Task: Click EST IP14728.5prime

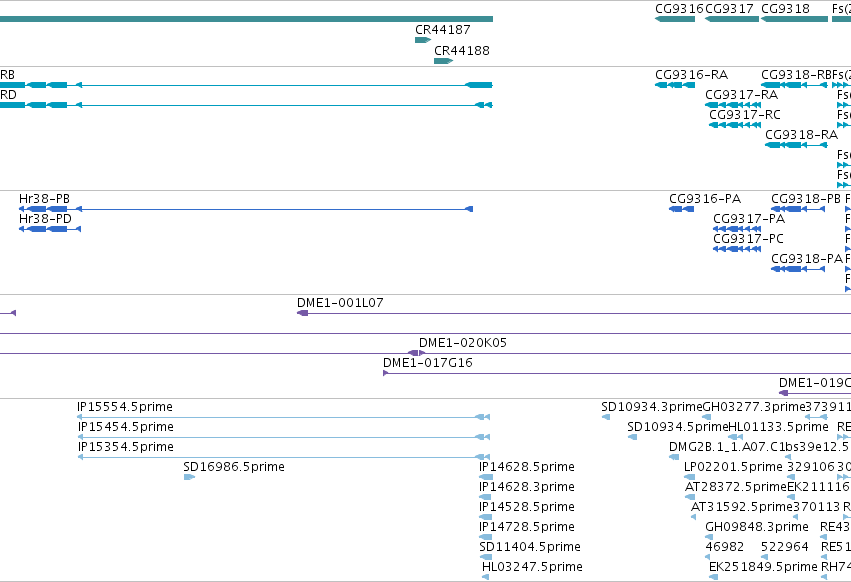Action: tap(527, 527)
